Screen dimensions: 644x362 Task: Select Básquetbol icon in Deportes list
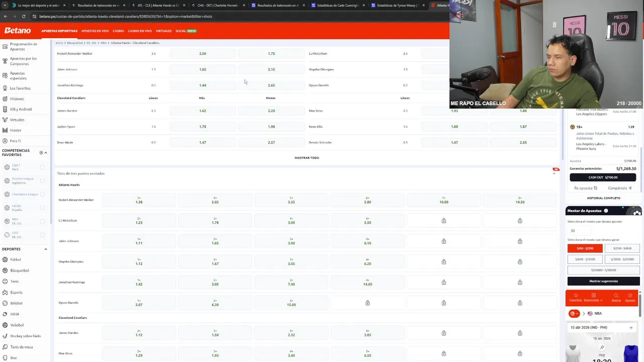coord(5,270)
